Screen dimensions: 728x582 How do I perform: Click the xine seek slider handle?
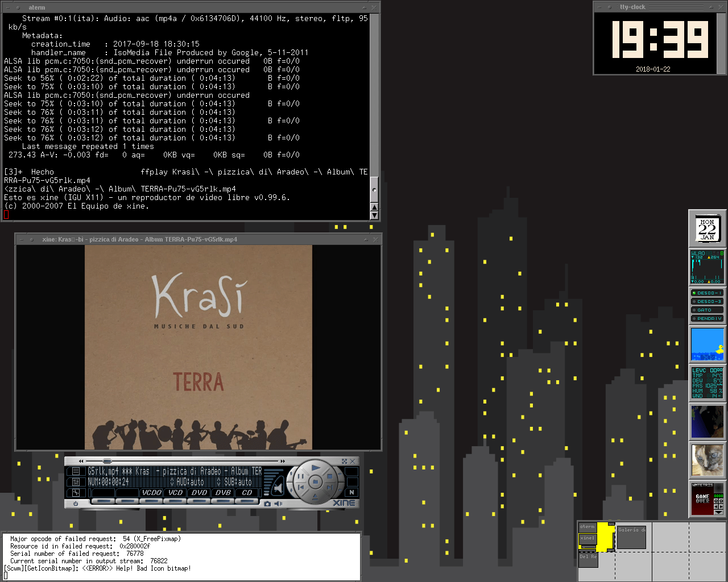(x=107, y=461)
